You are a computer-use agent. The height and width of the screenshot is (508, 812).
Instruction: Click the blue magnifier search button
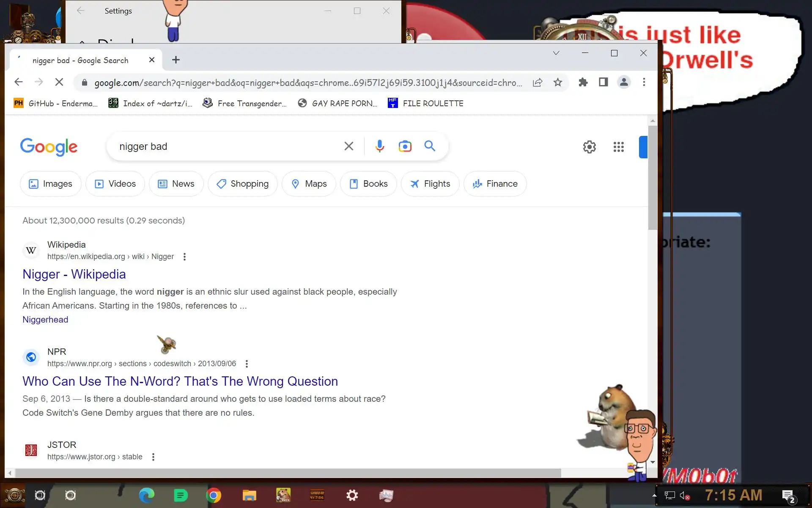click(x=430, y=146)
